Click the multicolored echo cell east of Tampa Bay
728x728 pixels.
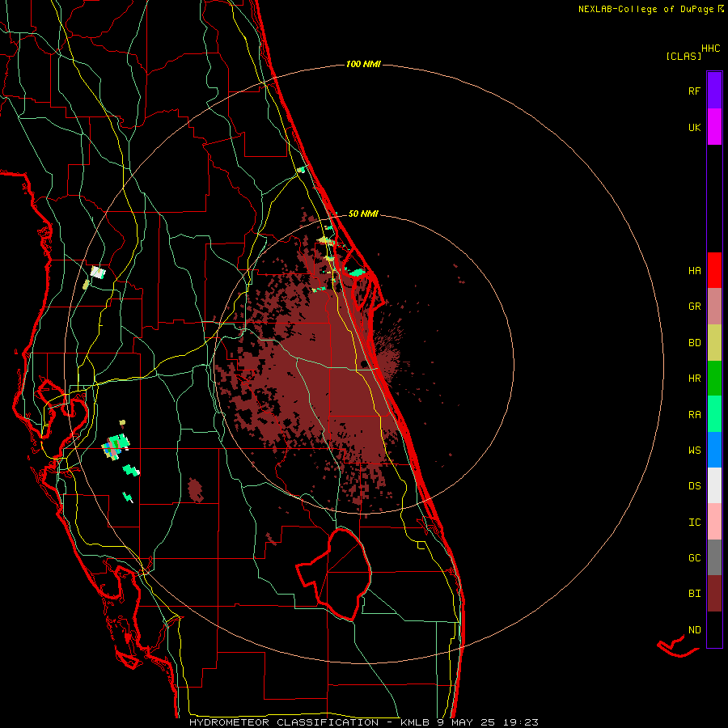(116, 447)
